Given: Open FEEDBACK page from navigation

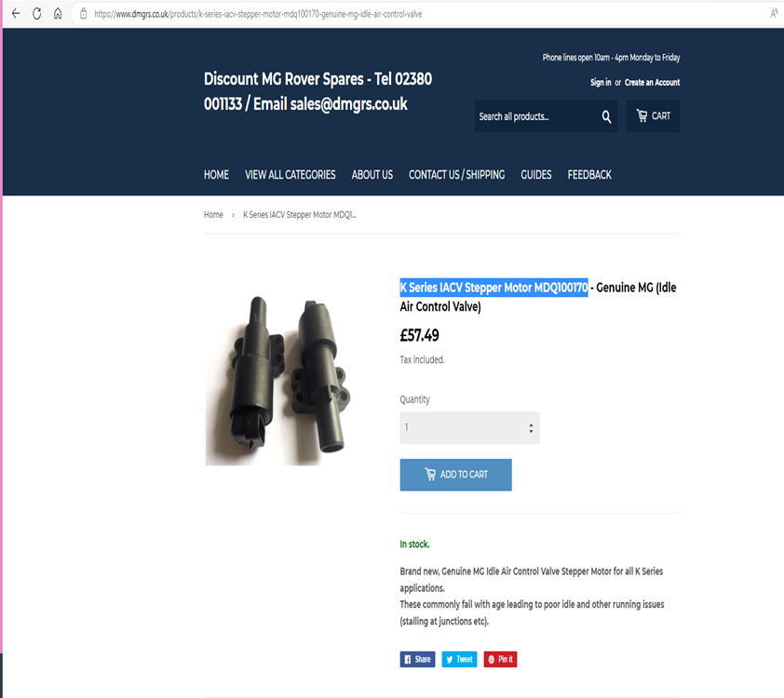Looking at the screenshot, I should (x=589, y=175).
